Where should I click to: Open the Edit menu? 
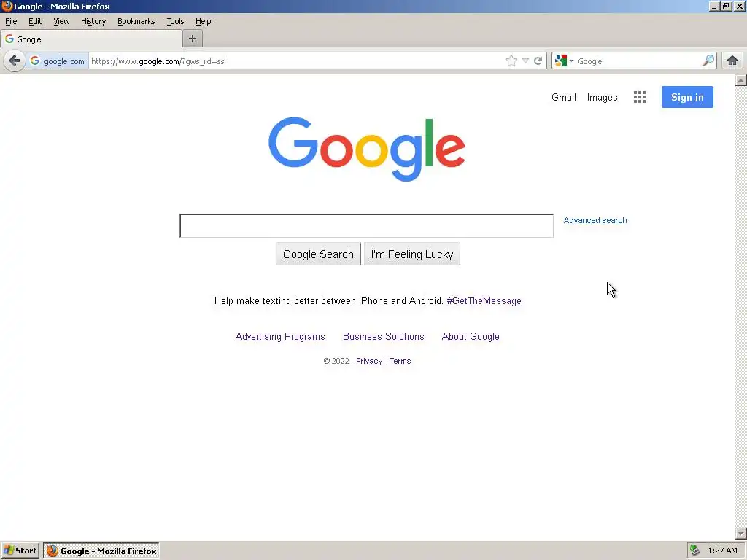[35, 21]
